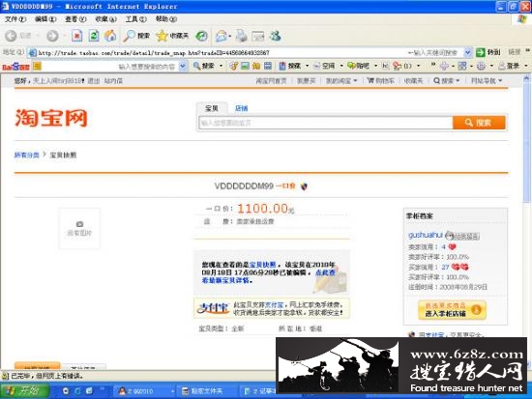Click the Mail envelope toolbar icon
Image resolution: width=532 pixels, height=399 pixels.
pyautogui.click(x=222, y=36)
